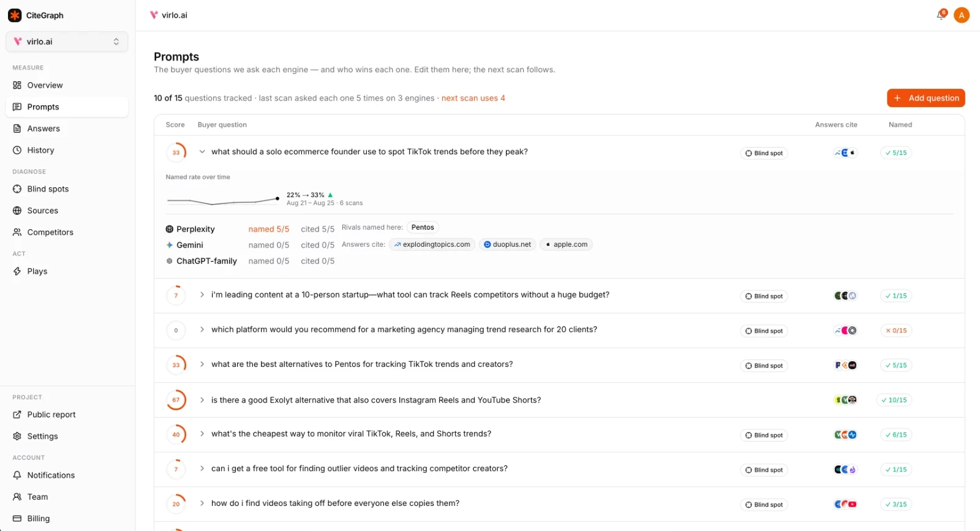Click the Plays lightning icon
This screenshot has height=531, width=980.
tap(17, 271)
